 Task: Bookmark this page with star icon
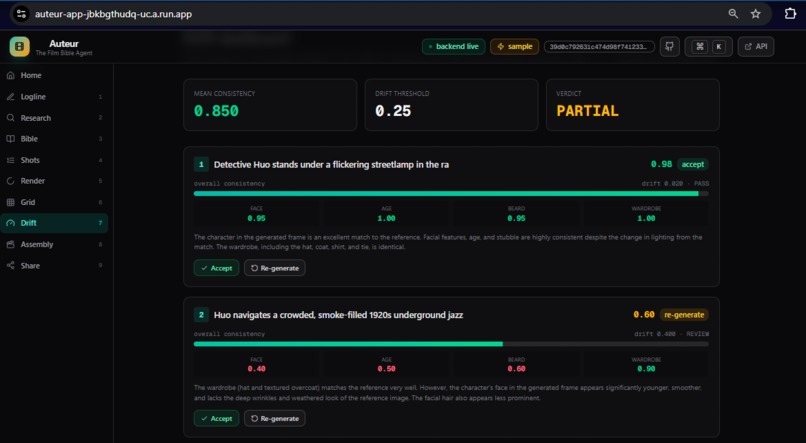(x=755, y=14)
